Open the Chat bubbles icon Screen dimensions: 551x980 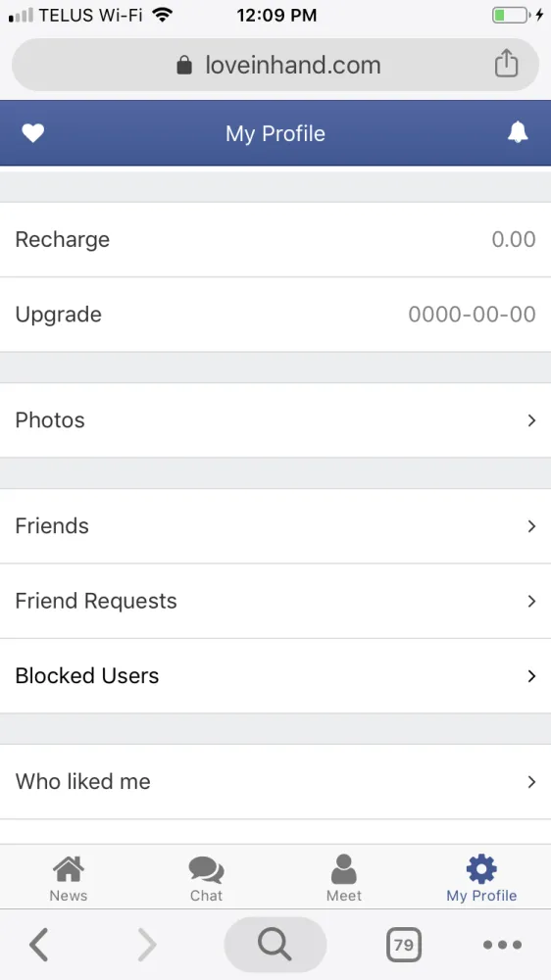(207, 870)
